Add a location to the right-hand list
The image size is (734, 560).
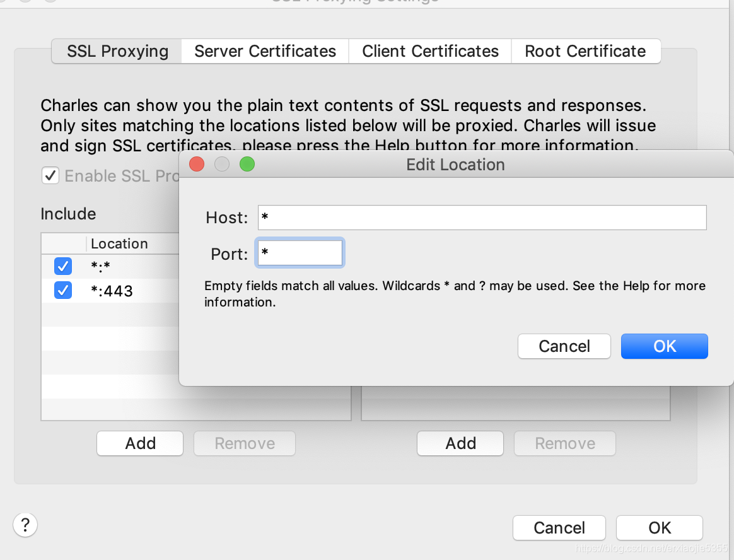460,443
